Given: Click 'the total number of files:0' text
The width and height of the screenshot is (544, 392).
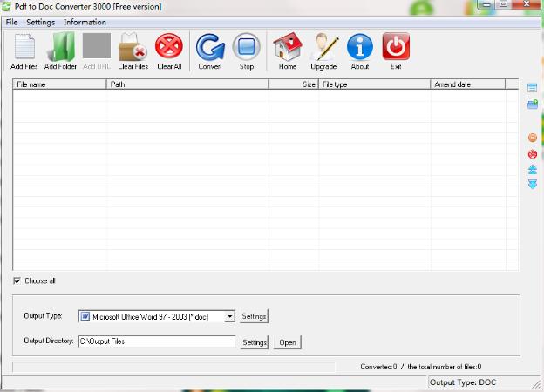Looking at the screenshot, I should [445, 367].
